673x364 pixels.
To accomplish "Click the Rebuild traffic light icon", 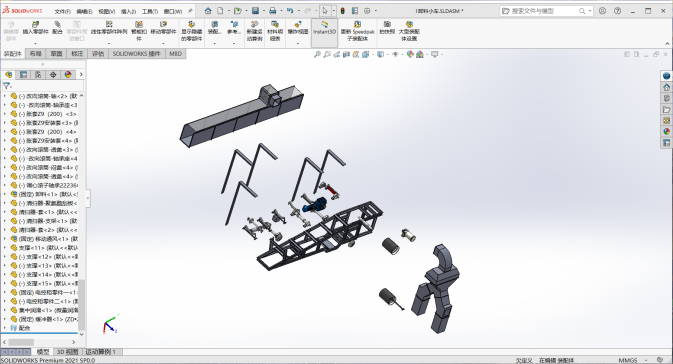I will (x=343, y=11).
